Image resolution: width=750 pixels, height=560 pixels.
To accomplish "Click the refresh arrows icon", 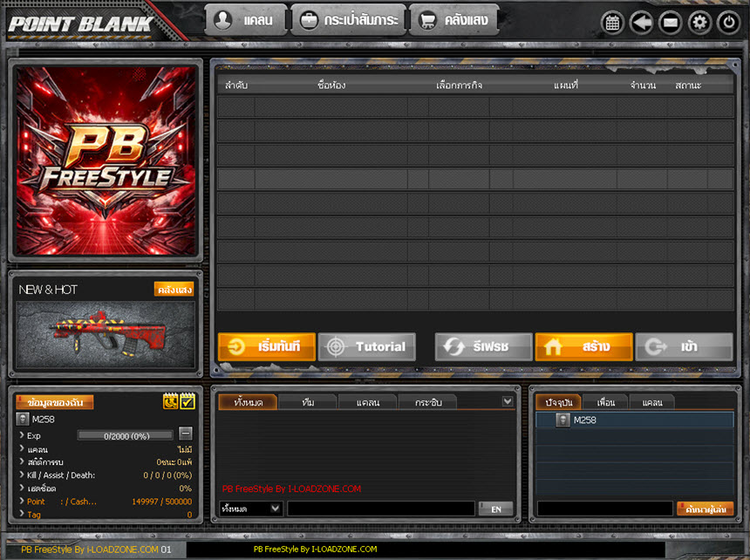I will pyautogui.click(x=453, y=346).
